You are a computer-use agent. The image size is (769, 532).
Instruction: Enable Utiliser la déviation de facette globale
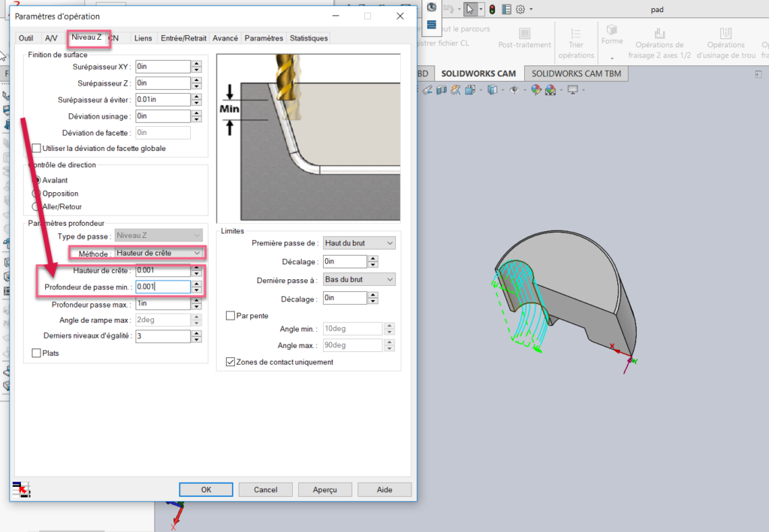pyautogui.click(x=37, y=149)
